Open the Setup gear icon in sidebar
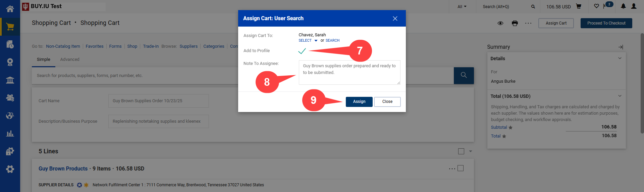Screen dimensions: 644x192 click(10, 169)
